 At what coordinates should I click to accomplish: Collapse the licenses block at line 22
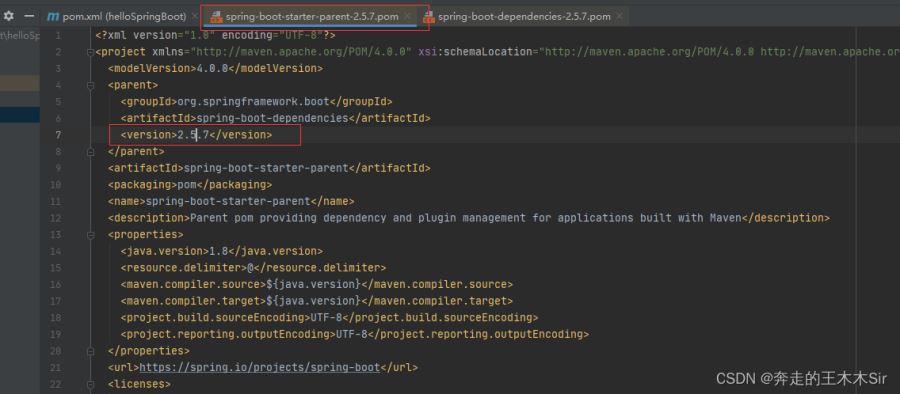(90, 384)
